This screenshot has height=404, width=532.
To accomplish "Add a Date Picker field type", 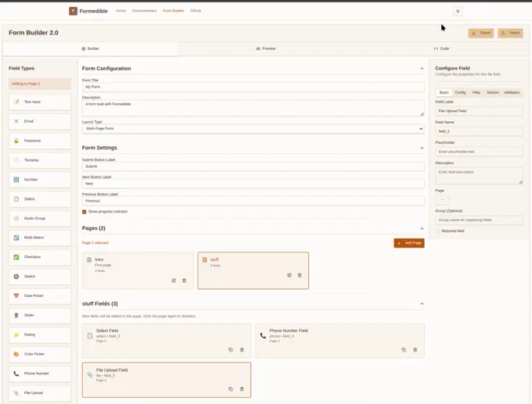I will coord(40,296).
